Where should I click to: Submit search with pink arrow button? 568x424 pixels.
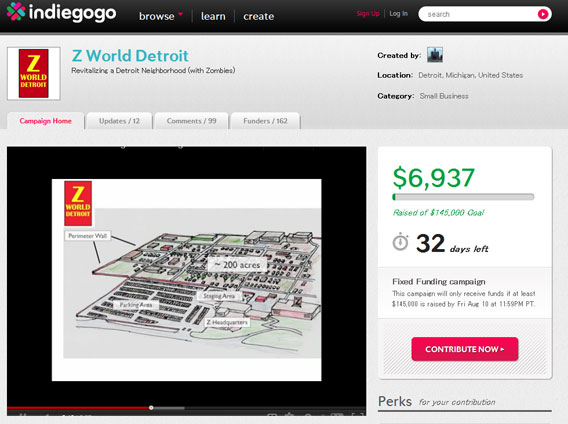(543, 14)
